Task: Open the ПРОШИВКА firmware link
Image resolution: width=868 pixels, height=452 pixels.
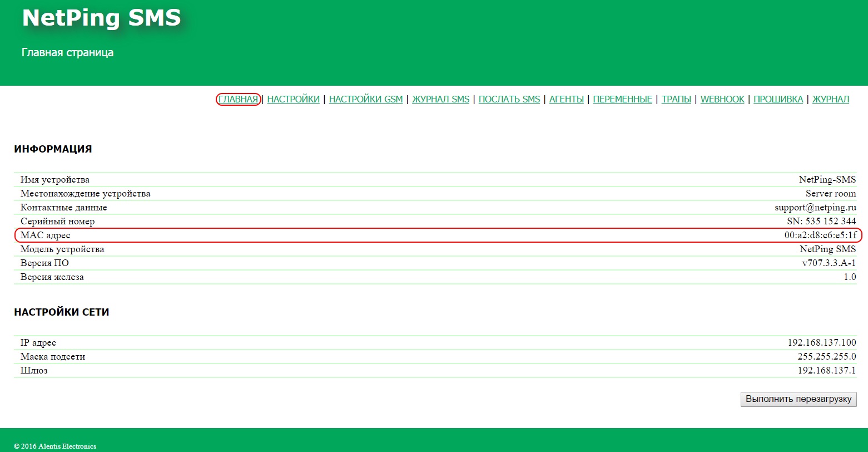Action: click(778, 100)
